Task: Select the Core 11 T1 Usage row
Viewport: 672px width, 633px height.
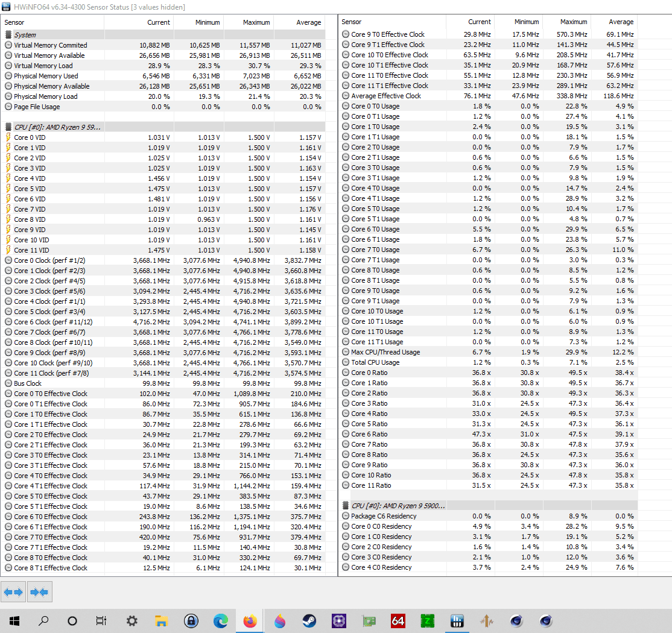Action: click(x=488, y=342)
